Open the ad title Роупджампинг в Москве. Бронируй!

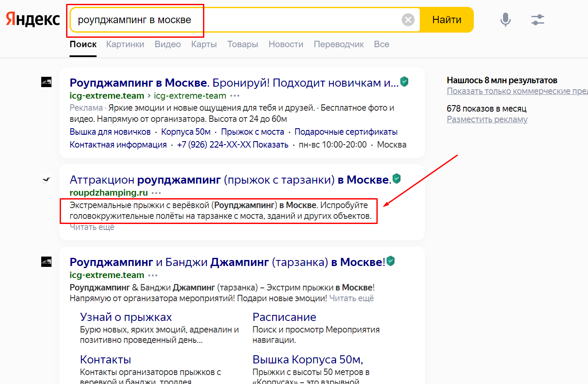click(234, 82)
